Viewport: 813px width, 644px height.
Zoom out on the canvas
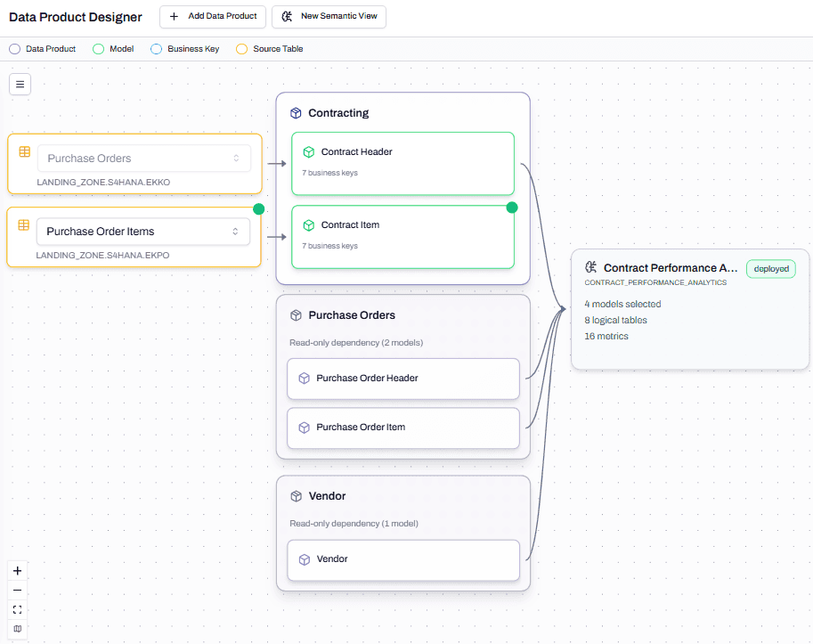(17, 590)
